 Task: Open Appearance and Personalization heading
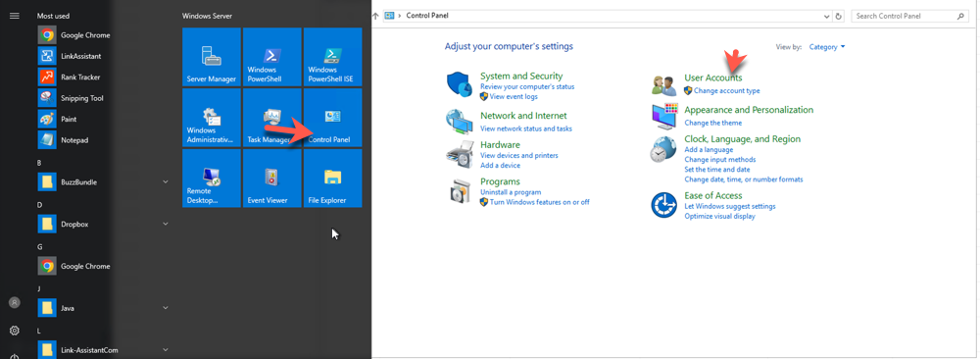point(749,110)
